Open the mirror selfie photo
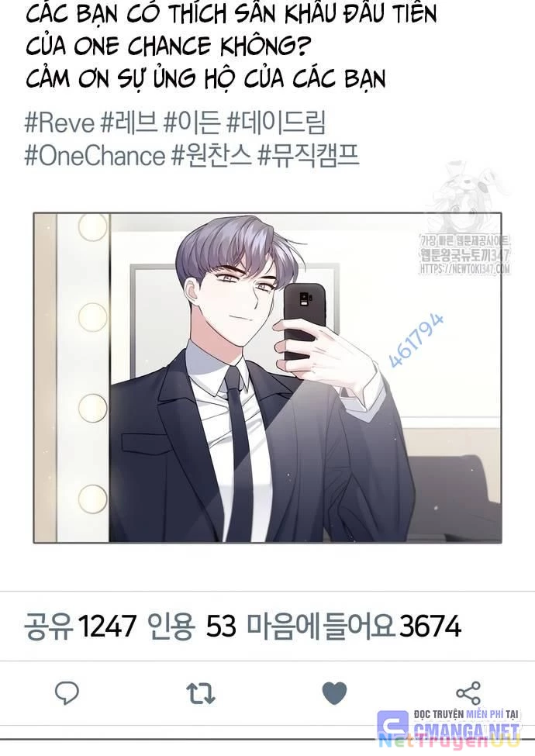 click(x=267, y=378)
